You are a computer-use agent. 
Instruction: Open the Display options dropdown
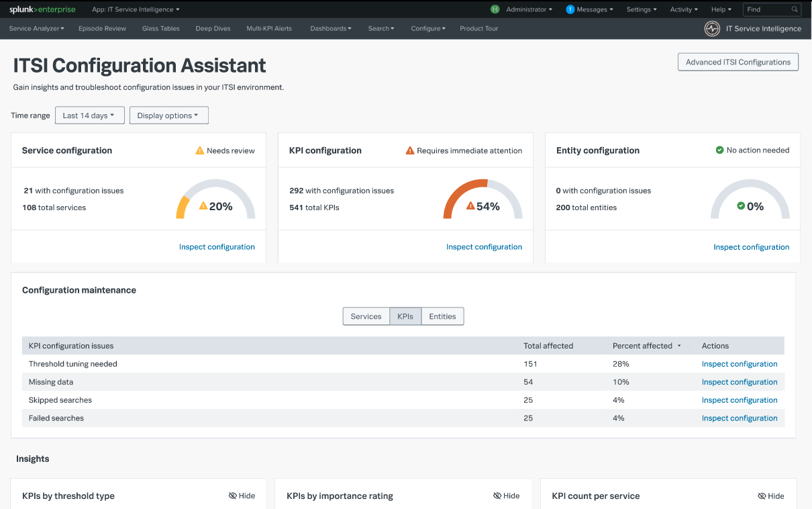point(168,115)
